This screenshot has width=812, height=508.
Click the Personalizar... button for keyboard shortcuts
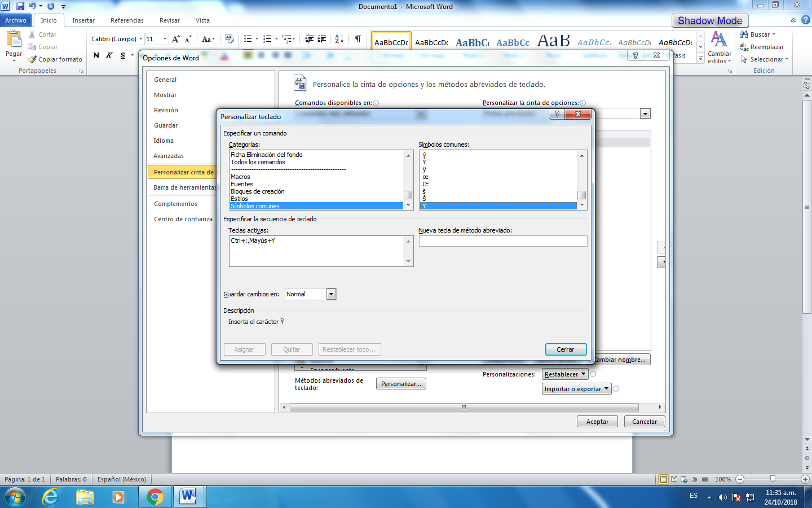pos(401,383)
